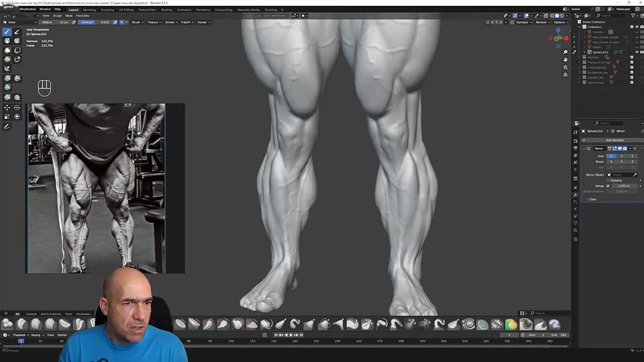Switch perspective/orthographic grid icon
This screenshot has width=644, height=362.
[x=565, y=74]
